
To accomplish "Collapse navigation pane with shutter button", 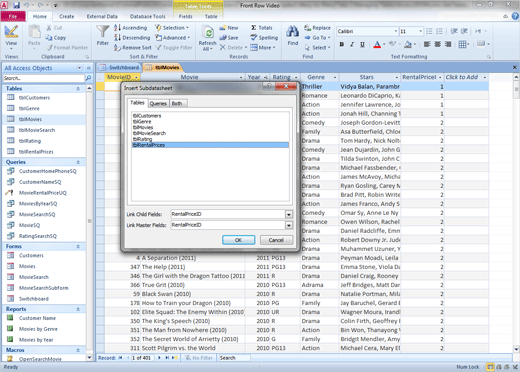I will (89, 68).
